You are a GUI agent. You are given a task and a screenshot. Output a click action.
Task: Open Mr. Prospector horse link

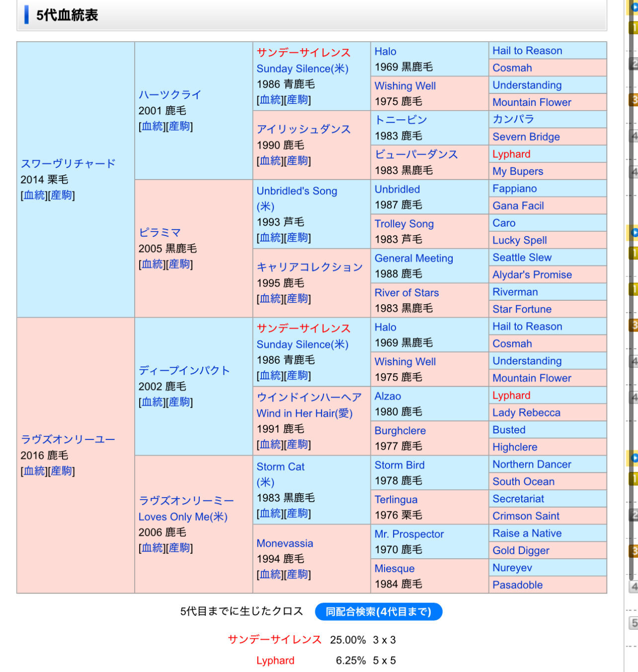pyautogui.click(x=409, y=534)
